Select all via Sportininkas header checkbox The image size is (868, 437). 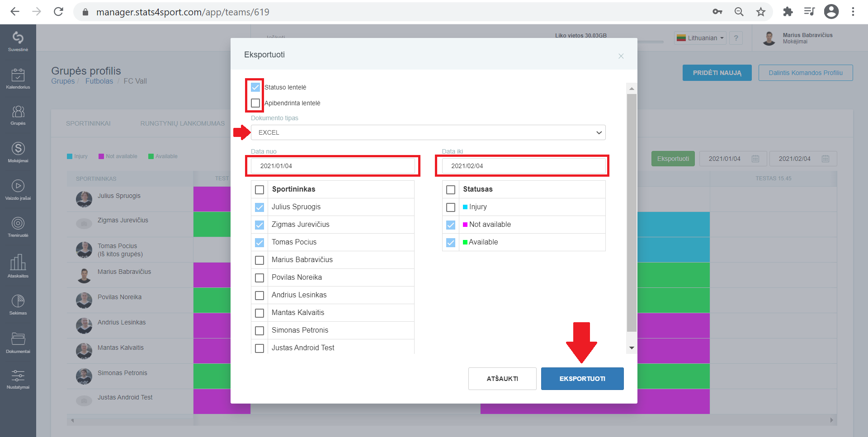[x=259, y=189]
